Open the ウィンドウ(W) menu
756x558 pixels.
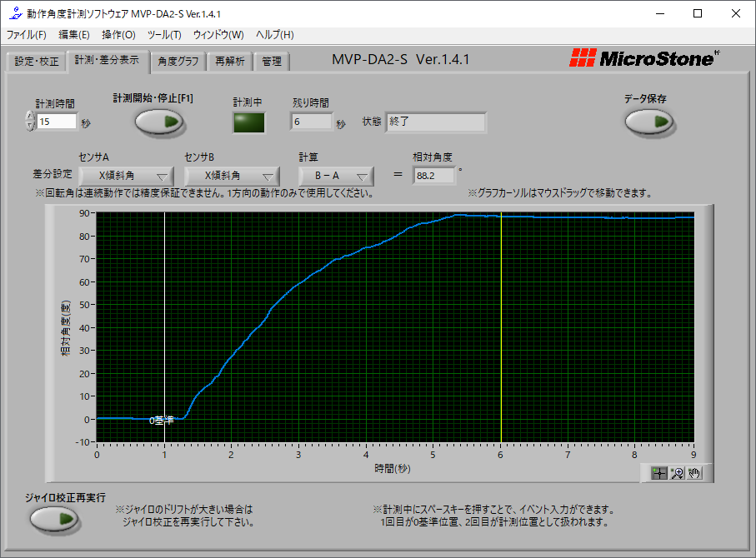tap(218, 35)
